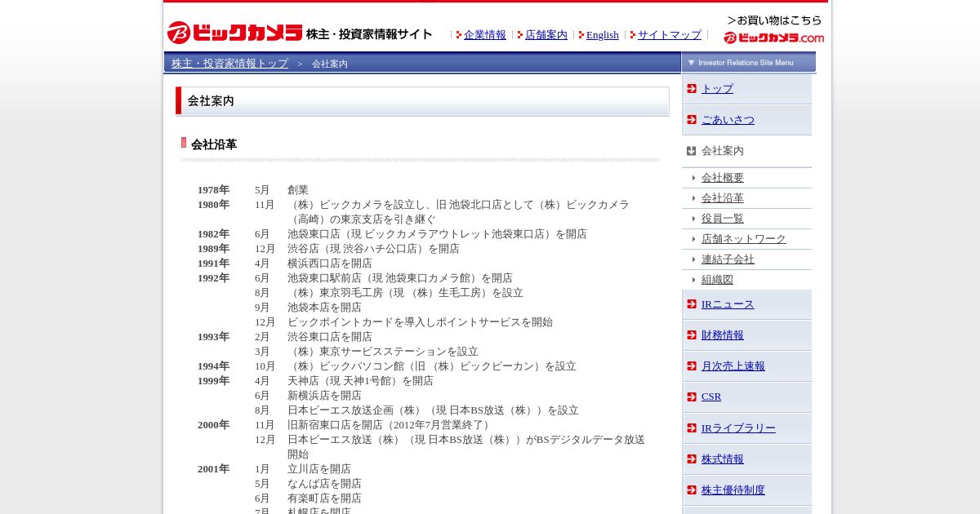The image size is (980, 514).
Task: Go to 株主・投資家情報トップ breadcrumb
Action: [229, 63]
